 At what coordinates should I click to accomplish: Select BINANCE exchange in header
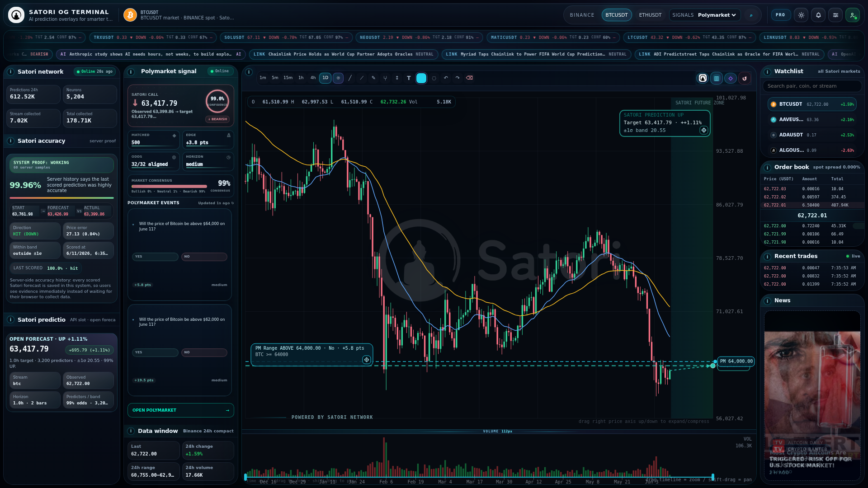coord(582,15)
